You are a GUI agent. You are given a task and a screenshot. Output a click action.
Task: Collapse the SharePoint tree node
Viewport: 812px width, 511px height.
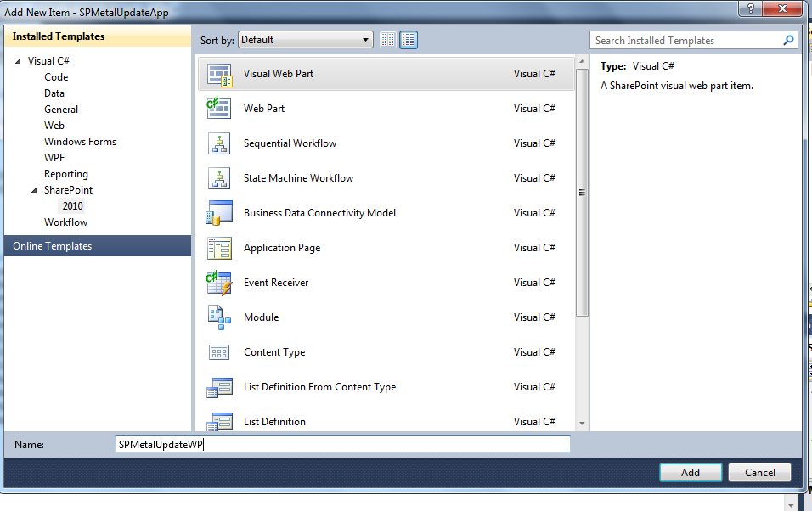click(x=34, y=190)
